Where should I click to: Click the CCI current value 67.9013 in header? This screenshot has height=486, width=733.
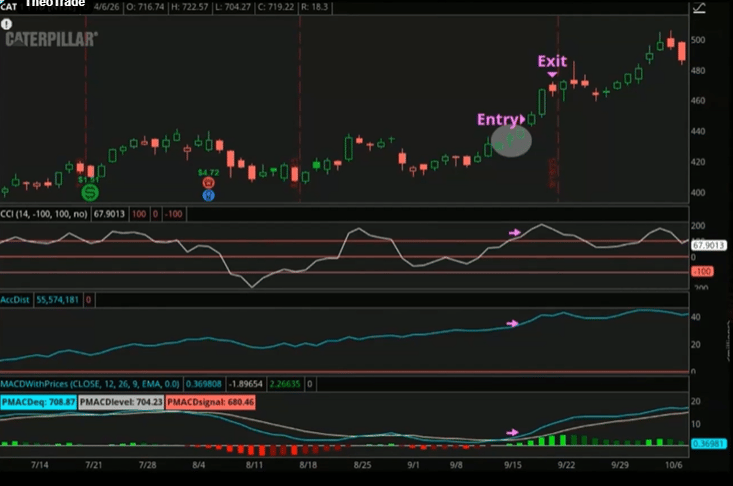point(109,214)
